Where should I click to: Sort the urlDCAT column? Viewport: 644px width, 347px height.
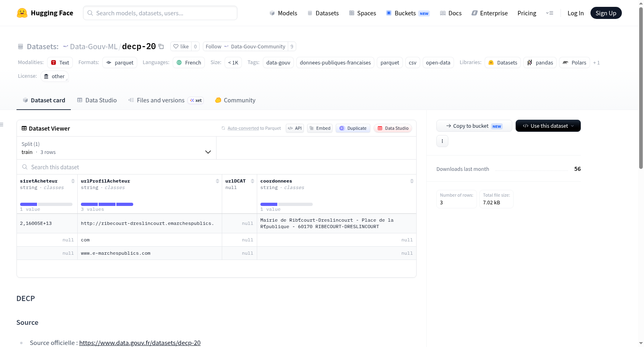pos(252,181)
